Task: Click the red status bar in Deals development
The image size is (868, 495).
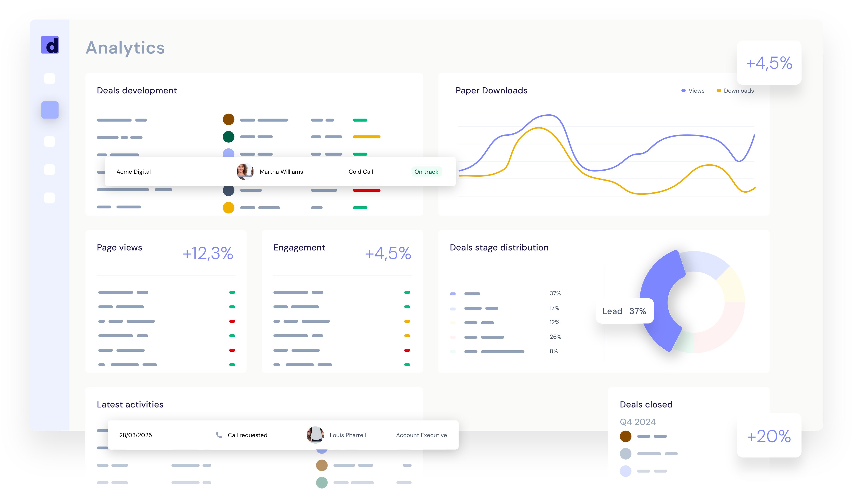Action: click(366, 190)
